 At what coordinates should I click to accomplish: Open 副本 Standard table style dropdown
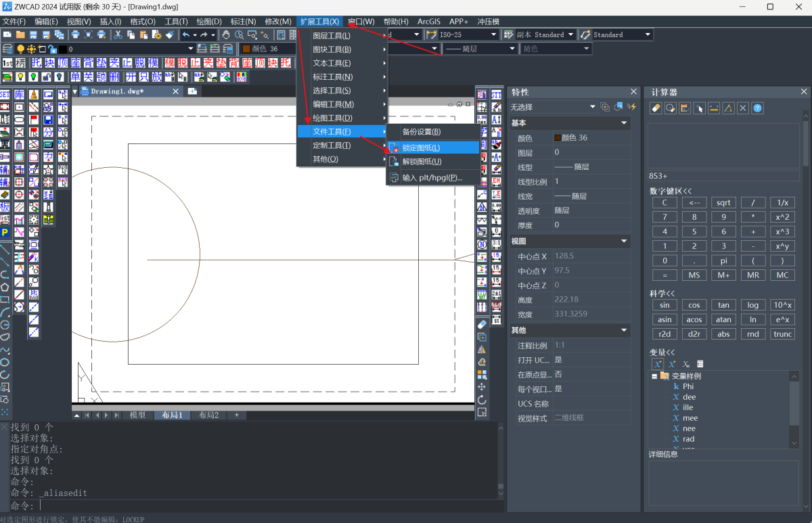coord(570,35)
